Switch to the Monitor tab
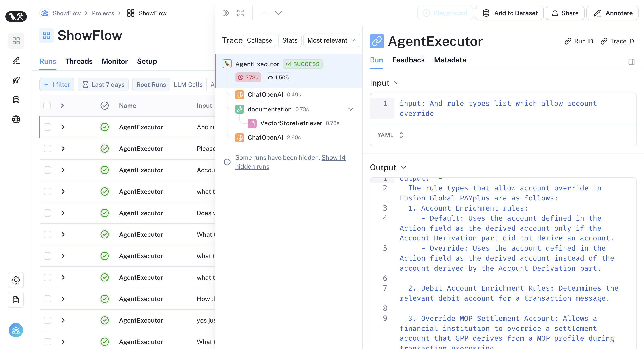 pos(115,61)
